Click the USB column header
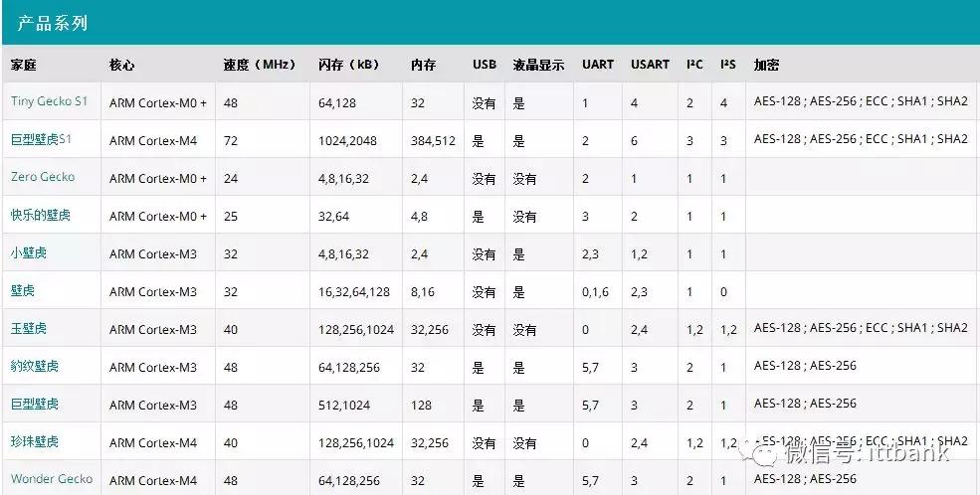This screenshot has height=495, width=980. (x=485, y=65)
